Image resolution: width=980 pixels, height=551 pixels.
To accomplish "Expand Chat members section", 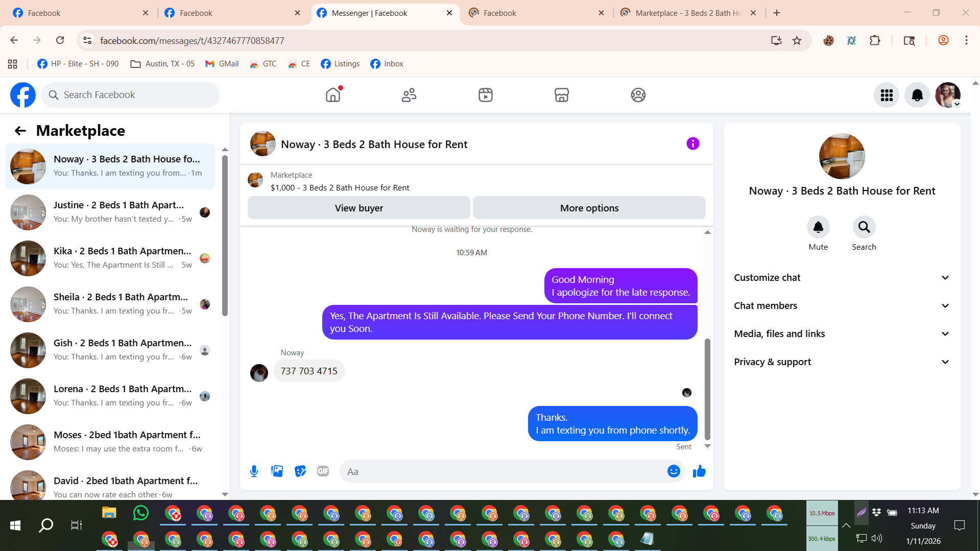I will coord(842,306).
